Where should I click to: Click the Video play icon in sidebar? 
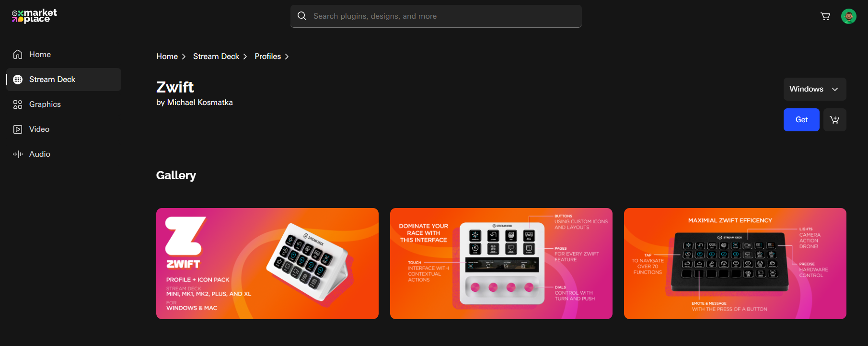[18, 129]
